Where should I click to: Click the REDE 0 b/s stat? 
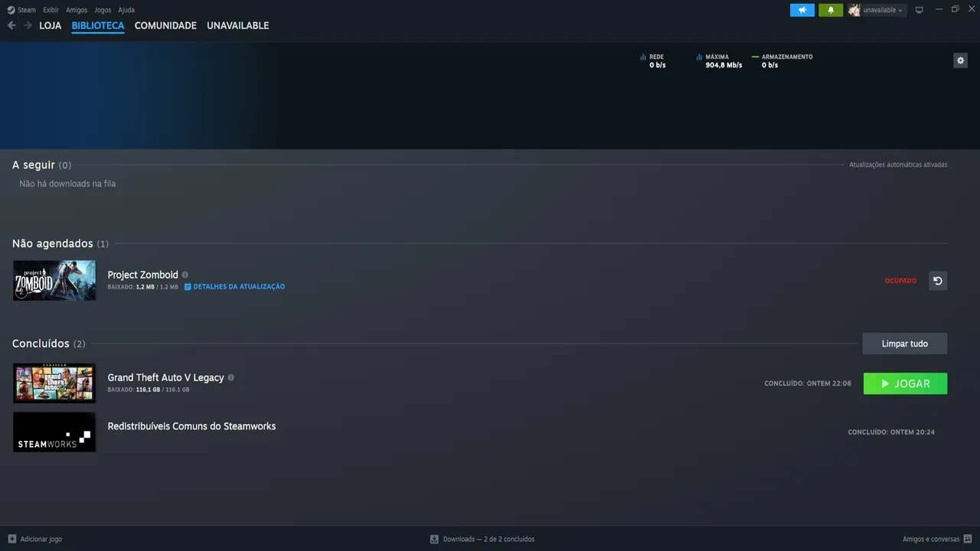(653, 60)
